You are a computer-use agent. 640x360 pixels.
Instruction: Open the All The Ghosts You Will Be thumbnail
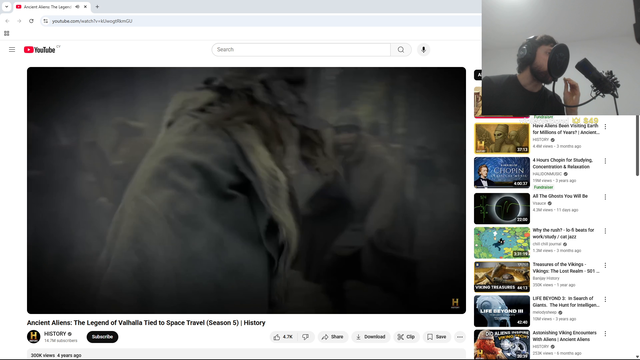502,209
